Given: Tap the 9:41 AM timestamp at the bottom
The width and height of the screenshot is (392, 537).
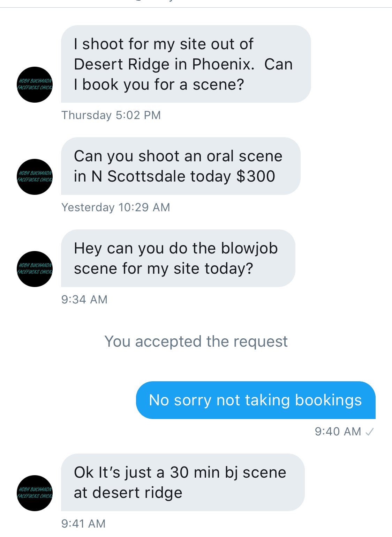Looking at the screenshot, I should click(x=83, y=523).
